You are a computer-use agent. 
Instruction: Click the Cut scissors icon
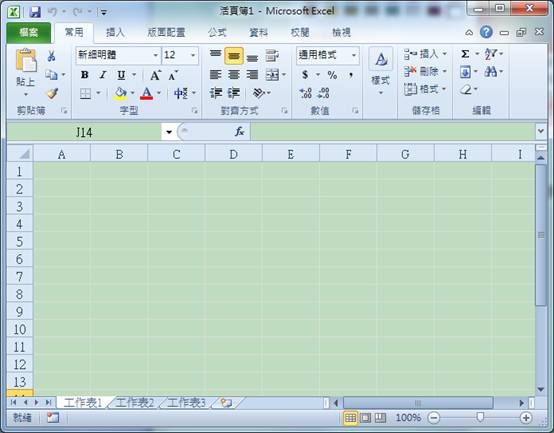click(52, 56)
